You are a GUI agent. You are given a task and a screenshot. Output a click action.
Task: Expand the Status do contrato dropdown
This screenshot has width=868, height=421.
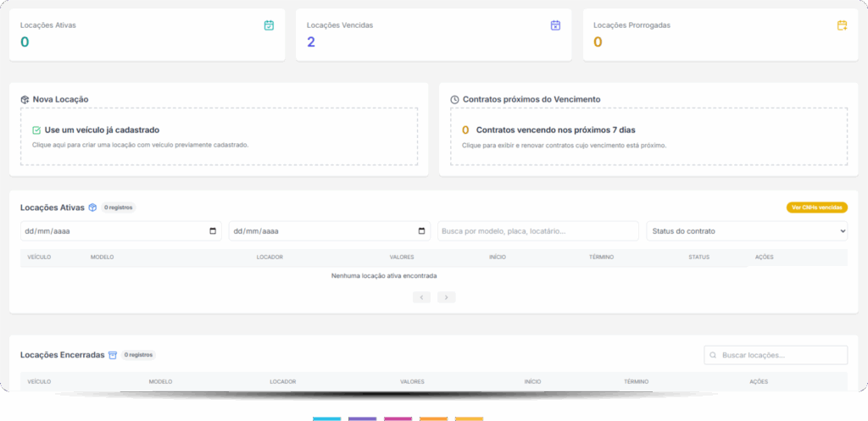(x=746, y=231)
